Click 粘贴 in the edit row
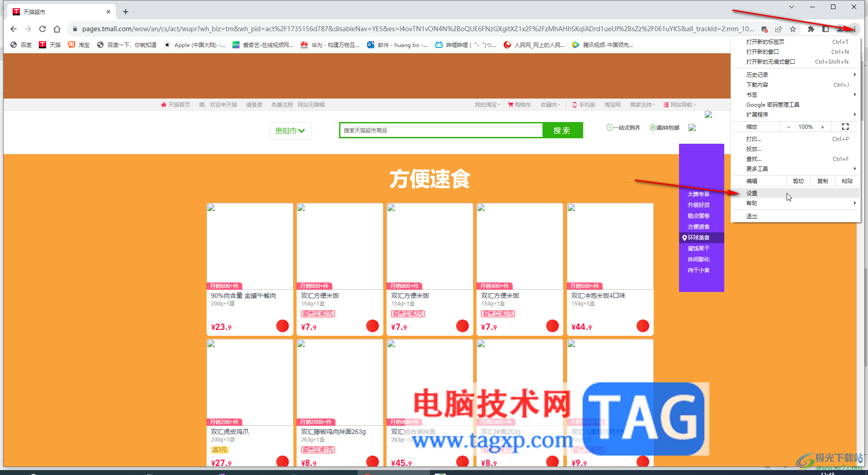Screen dimensions: 868x475 [847, 181]
